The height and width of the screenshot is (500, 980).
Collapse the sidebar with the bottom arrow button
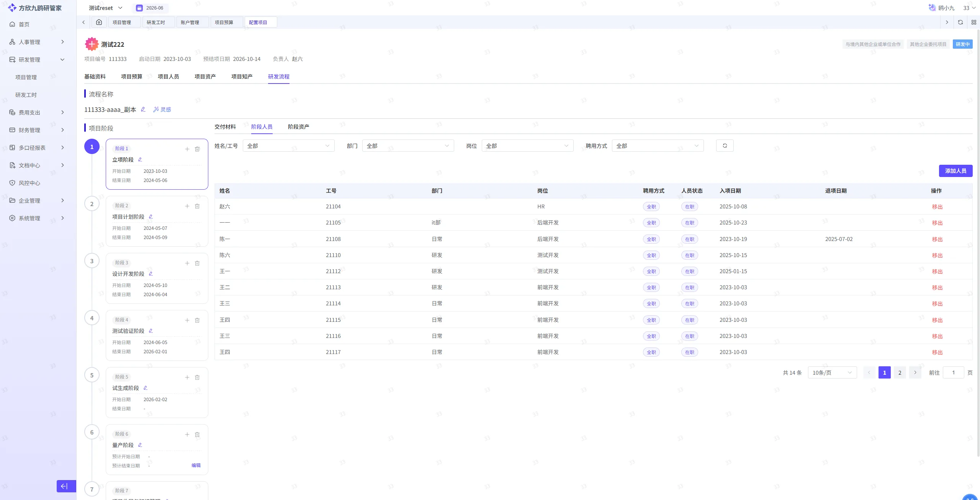pyautogui.click(x=66, y=486)
